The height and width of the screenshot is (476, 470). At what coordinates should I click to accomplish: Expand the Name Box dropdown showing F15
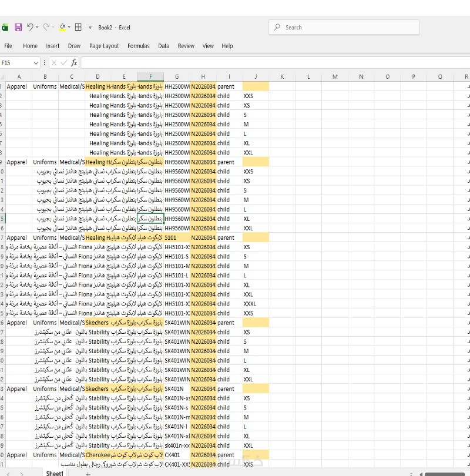[36, 63]
